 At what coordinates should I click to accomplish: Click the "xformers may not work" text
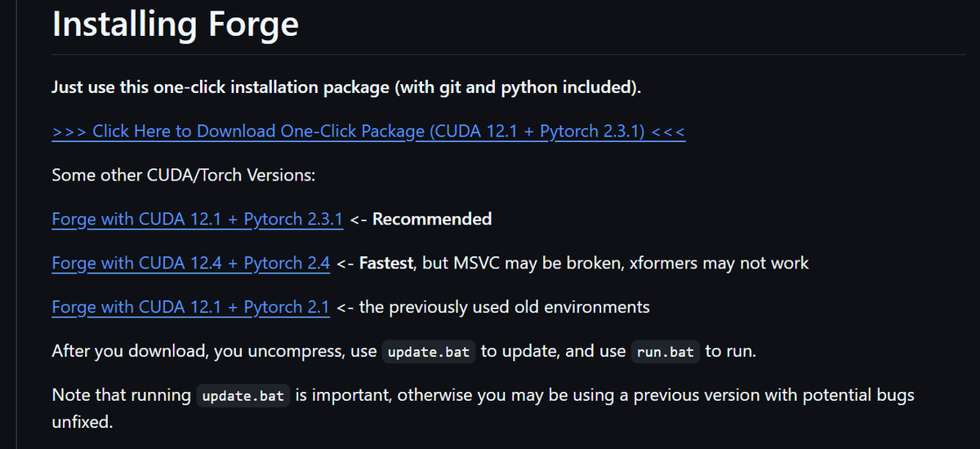[x=719, y=263]
